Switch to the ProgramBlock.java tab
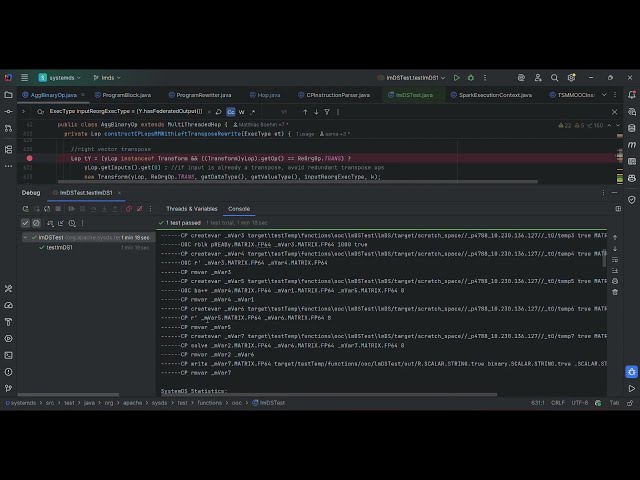The width and height of the screenshot is (640, 480). click(x=127, y=95)
